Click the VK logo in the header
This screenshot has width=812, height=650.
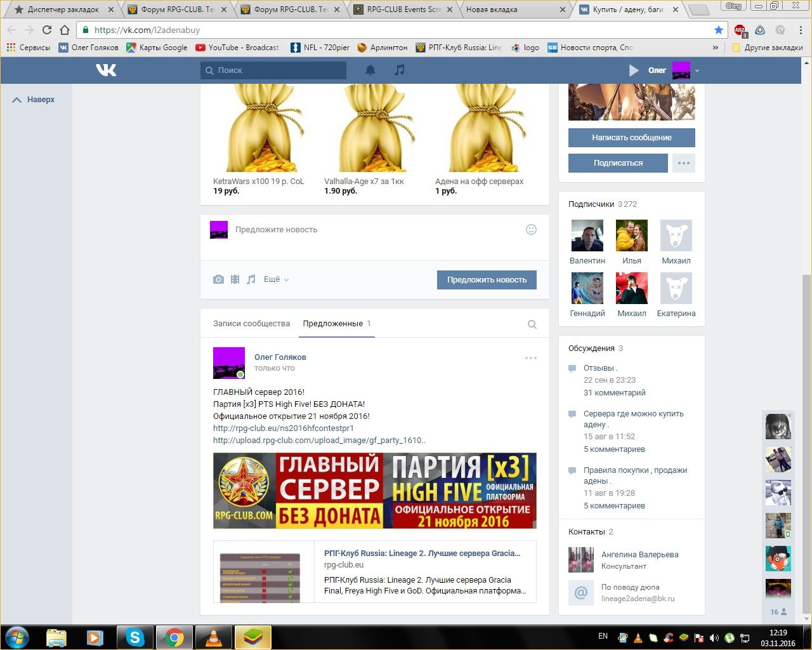(x=106, y=70)
